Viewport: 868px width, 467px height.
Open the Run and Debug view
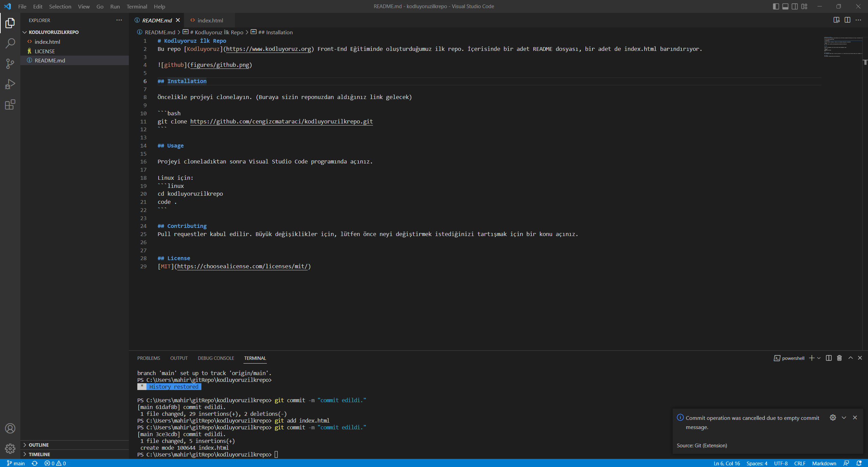(x=10, y=84)
